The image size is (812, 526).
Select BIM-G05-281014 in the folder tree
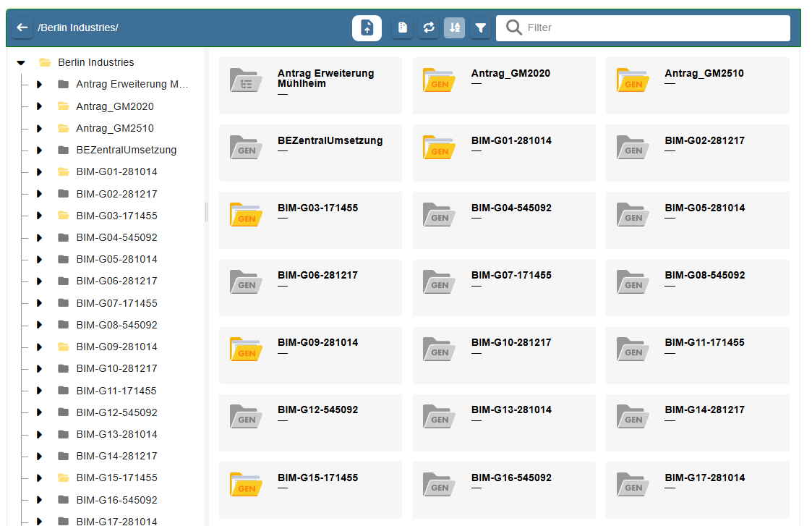116,259
